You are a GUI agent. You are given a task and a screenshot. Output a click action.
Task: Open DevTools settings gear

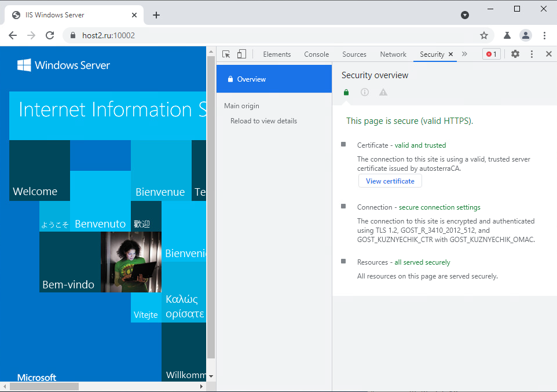(x=515, y=54)
